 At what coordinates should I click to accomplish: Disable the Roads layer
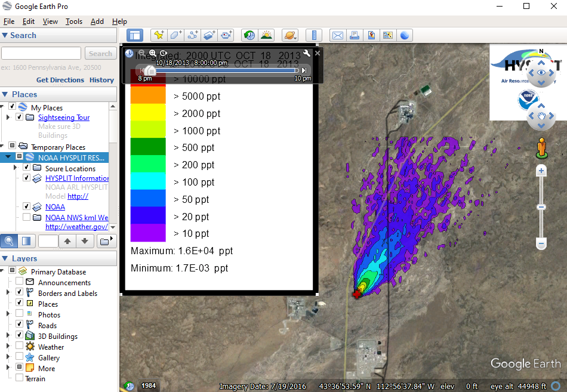(20, 324)
